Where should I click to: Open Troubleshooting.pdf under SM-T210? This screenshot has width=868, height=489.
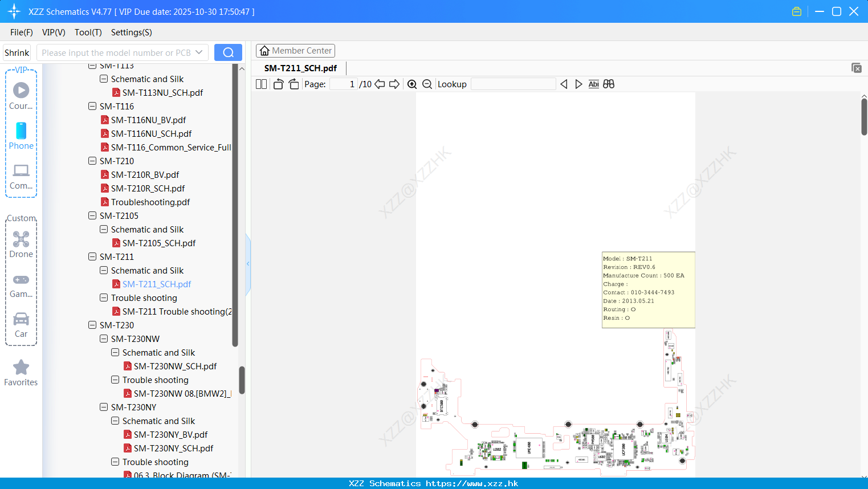[x=150, y=202]
